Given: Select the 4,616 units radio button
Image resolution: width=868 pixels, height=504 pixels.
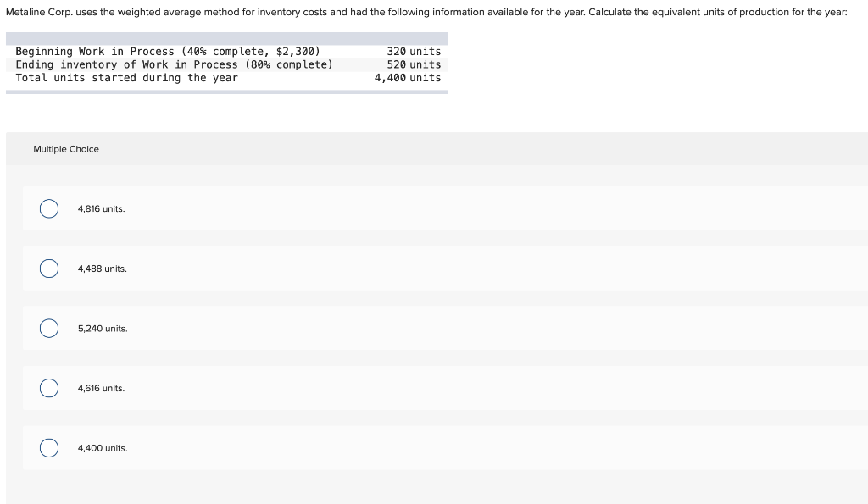Looking at the screenshot, I should tap(48, 388).
